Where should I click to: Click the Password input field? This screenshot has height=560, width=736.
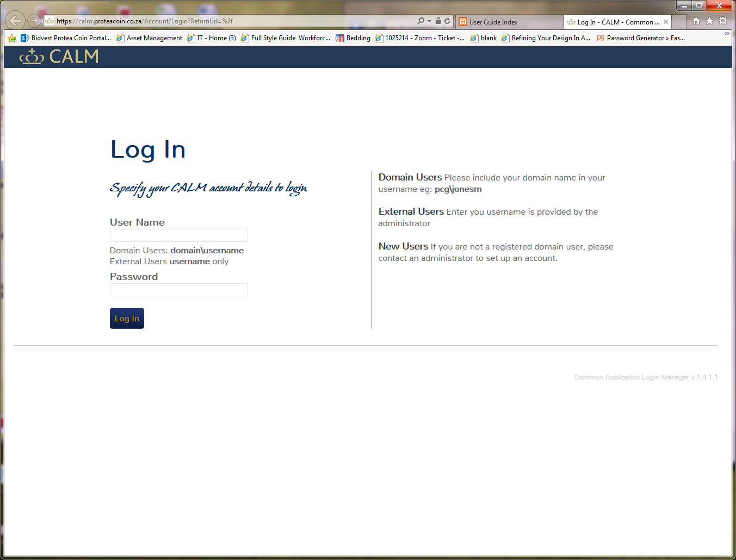[x=179, y=290]
